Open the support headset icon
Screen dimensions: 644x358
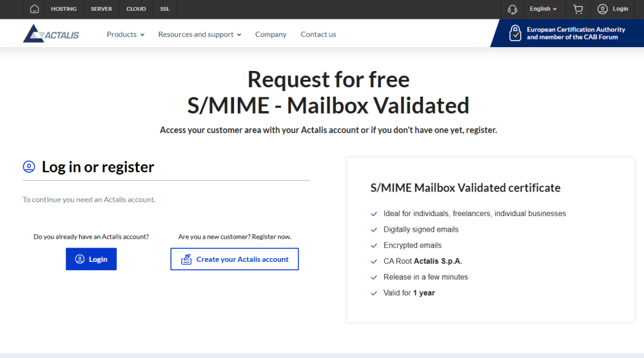[512, 9]
